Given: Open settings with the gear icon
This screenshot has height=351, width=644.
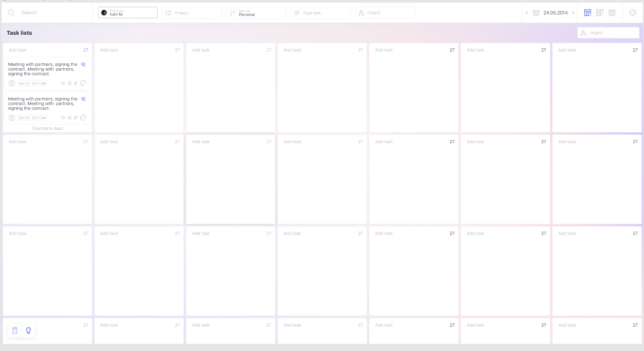Looking at the screenshot, I should 632,13.
